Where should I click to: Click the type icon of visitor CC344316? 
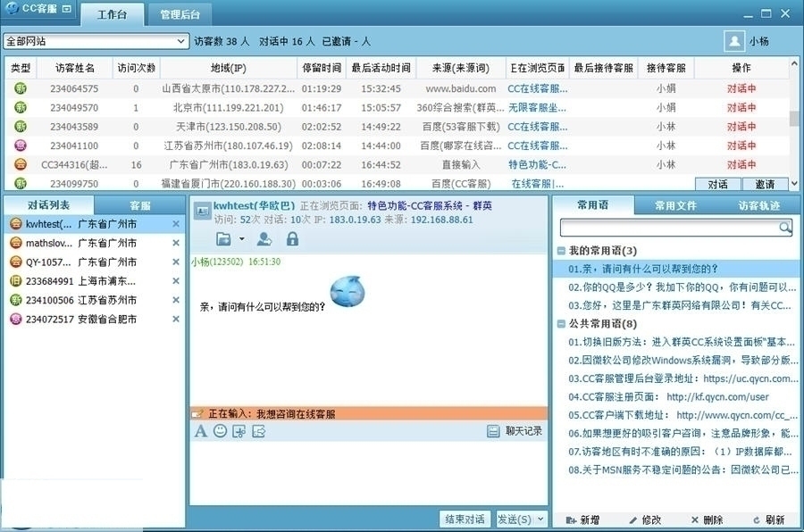(20, 164)
